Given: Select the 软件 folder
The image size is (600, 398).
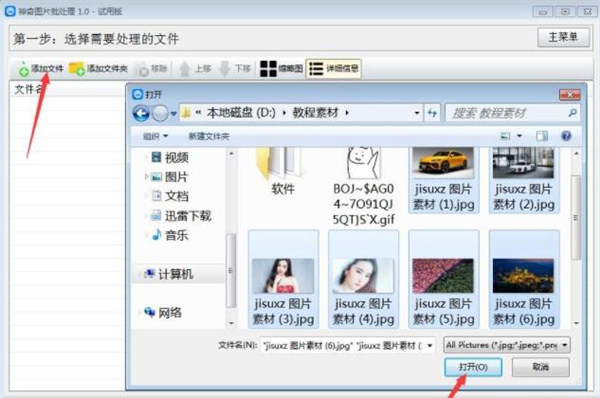Looking at the screenshot, I should coord(283,172).
